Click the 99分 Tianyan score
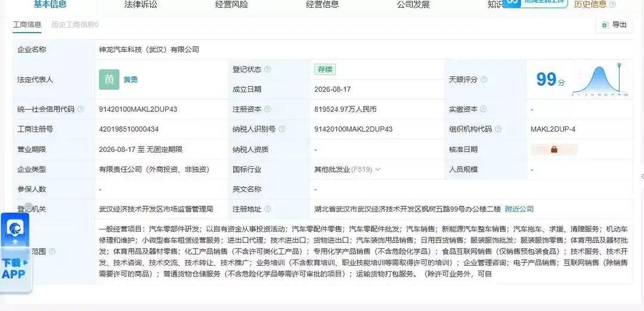The image size is (644, 311). coord(550,80)
